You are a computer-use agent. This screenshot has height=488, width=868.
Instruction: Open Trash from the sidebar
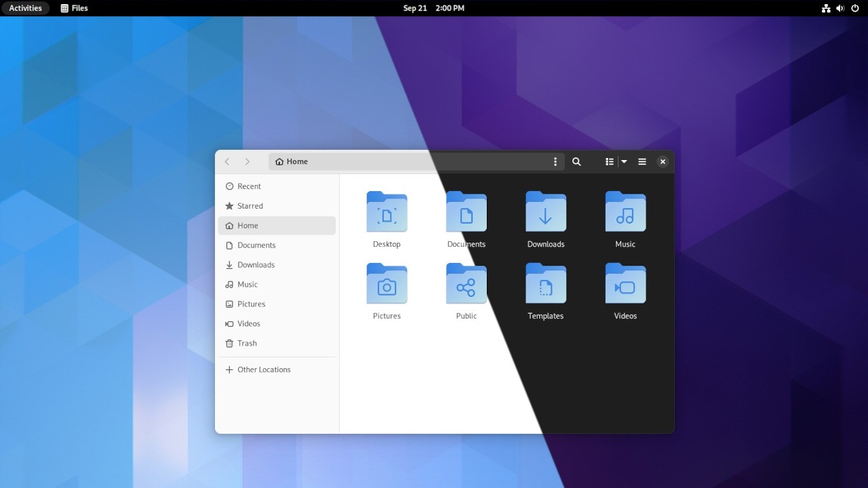pos(277,344)
